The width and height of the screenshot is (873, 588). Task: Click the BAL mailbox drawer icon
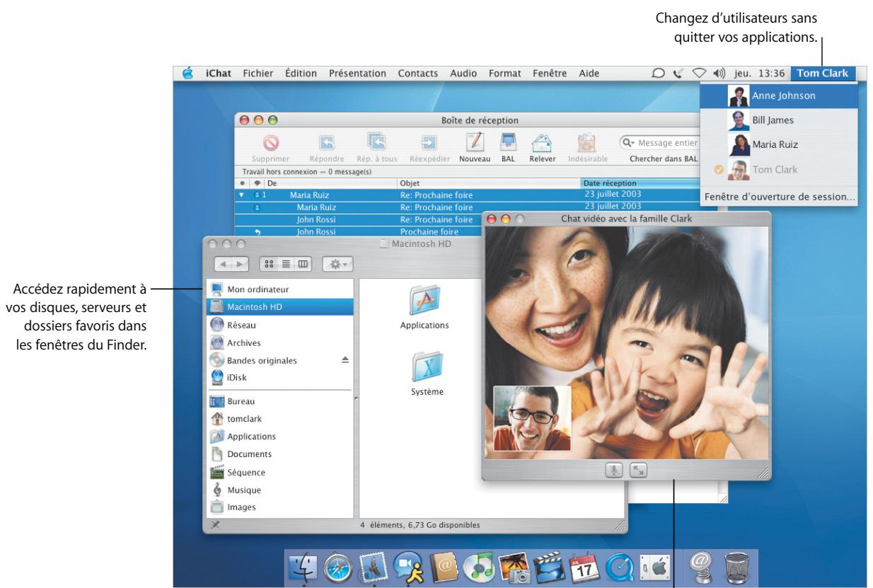click(x=507, y=143)
